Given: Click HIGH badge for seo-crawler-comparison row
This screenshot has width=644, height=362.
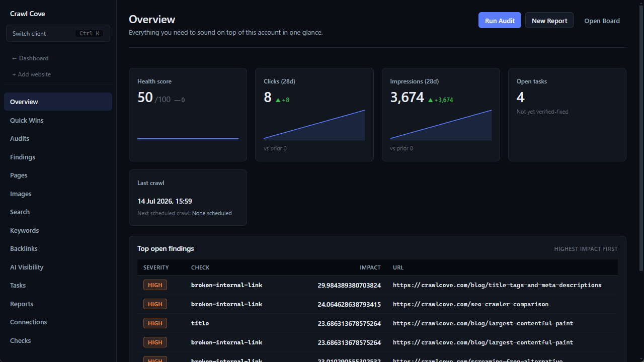Looking at the screenshot, I should (155, 304).
